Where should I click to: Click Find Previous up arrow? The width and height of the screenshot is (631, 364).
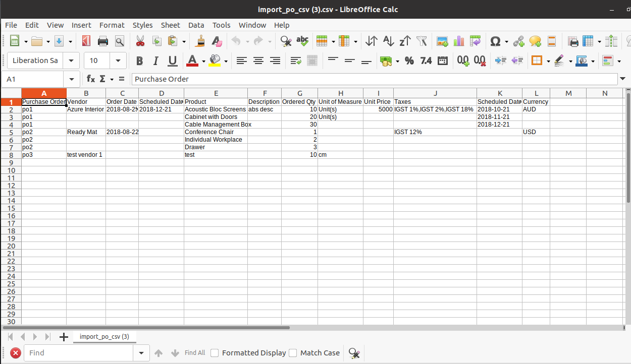coord(159,353)
